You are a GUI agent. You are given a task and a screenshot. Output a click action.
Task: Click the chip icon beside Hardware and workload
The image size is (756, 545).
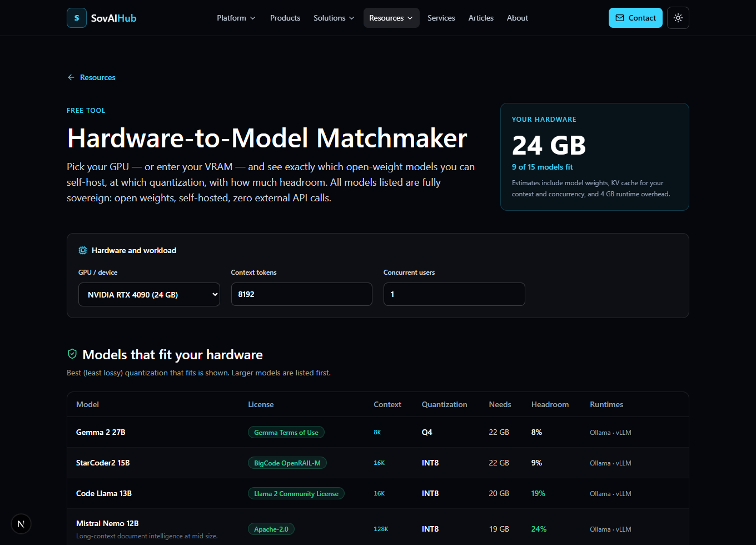click(83, 250)
